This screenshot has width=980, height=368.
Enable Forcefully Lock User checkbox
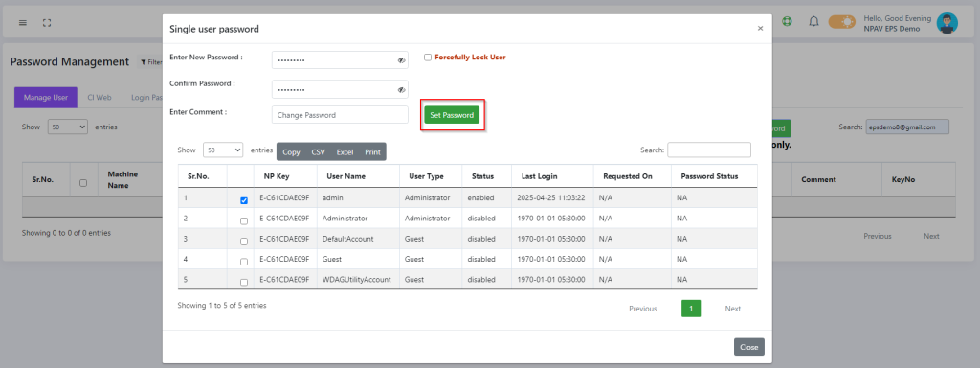pos(428,57)
